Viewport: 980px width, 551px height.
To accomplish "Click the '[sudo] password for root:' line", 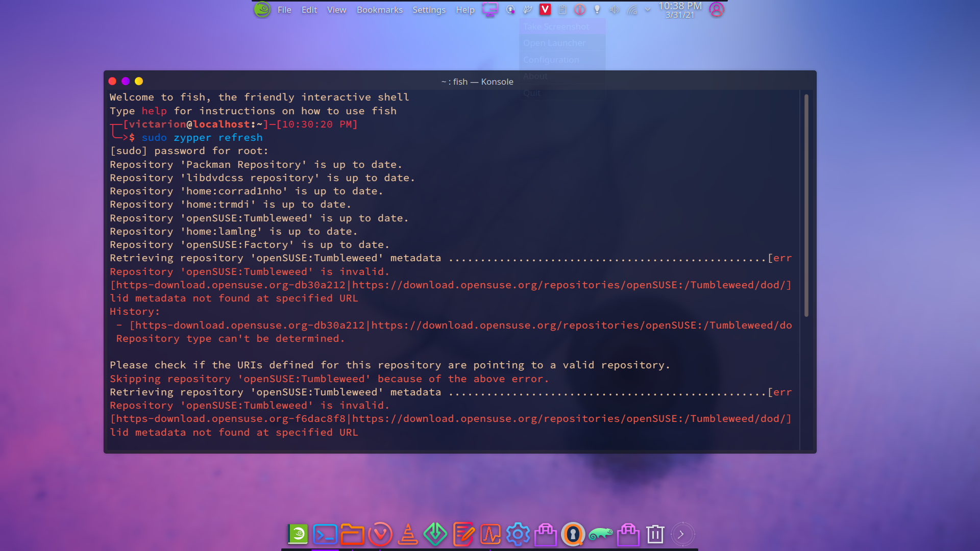I will pos(189,151).
